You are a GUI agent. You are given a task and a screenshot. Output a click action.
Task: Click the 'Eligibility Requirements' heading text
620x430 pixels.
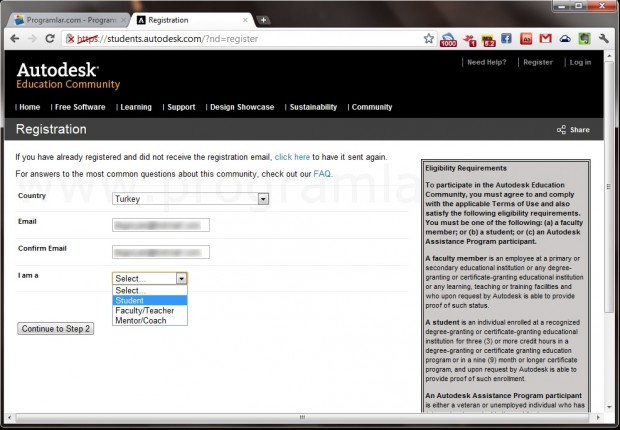pos(466,168)
